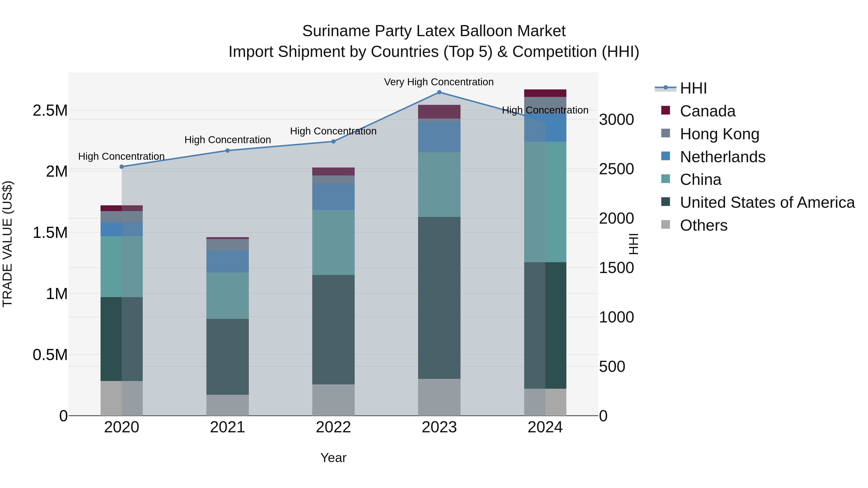Click the '500' right axis tick

point(612,366)
